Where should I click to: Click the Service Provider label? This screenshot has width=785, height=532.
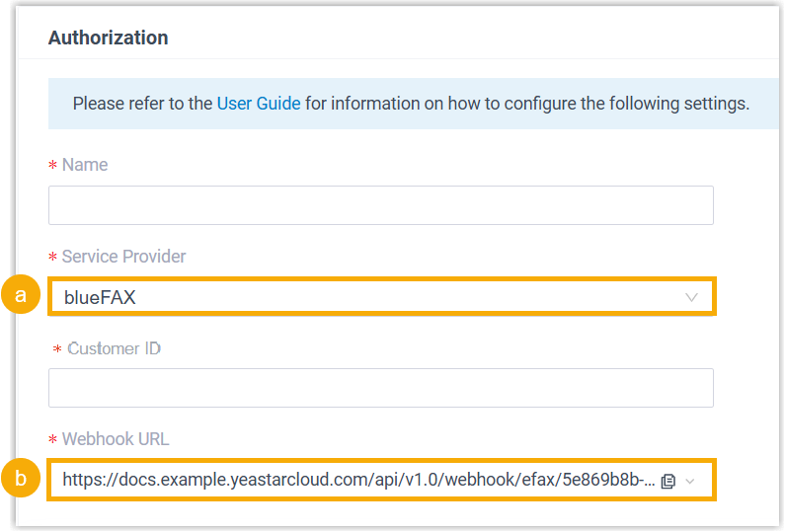[123, 257]
